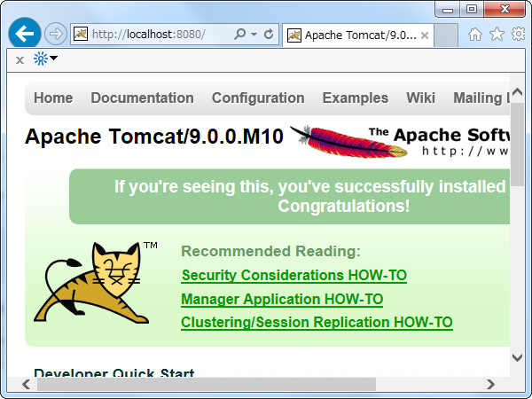Click the vertical scrollbar down arrow
The height and width of the screenshot is (399, 532).
tap(517, 357)
